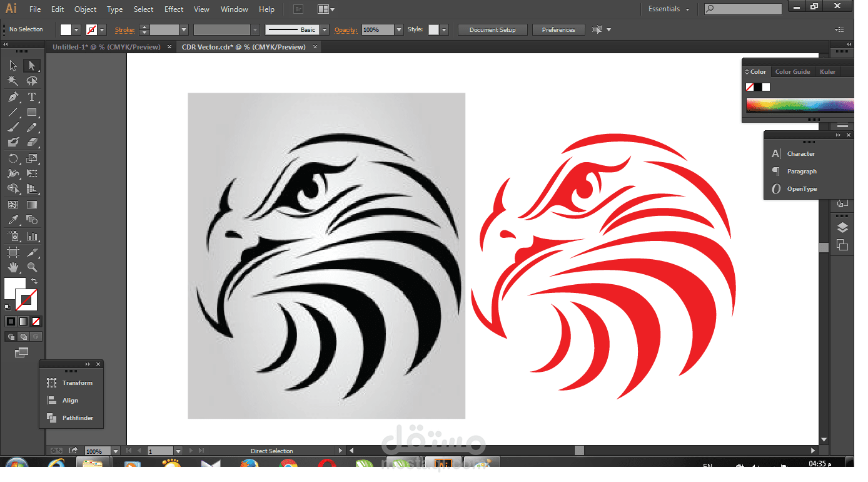Select the Hand tool
This screenshot has height=482, width=868.
(x=13, y=267)
